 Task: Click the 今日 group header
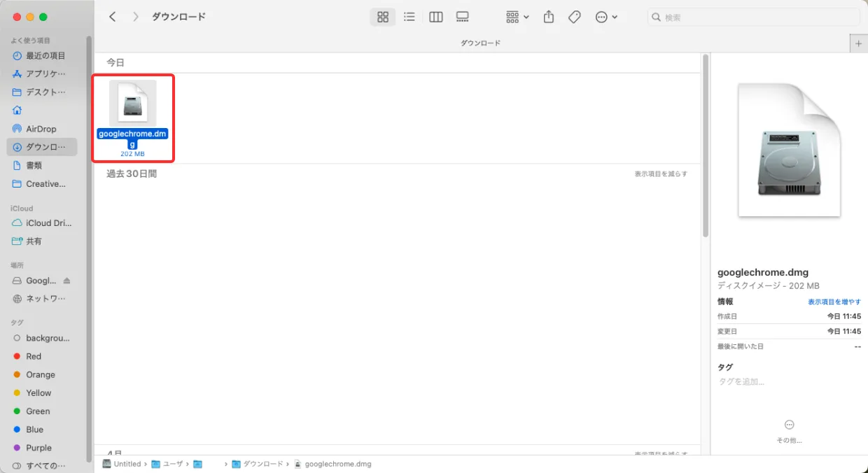point(115,63)
